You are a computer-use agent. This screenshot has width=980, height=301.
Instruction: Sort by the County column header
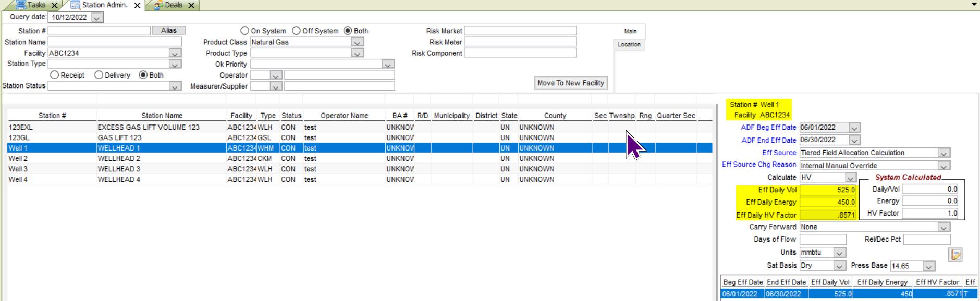(x=555, y=116)
